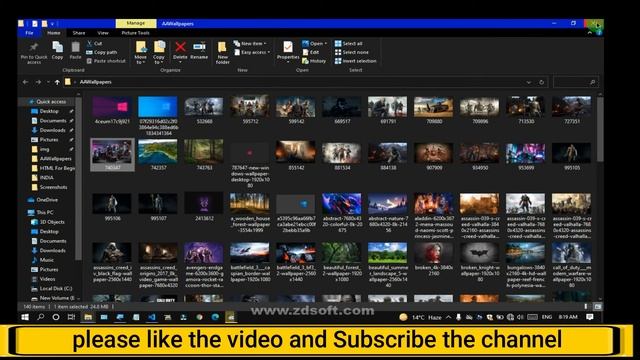Screen dimensions: 640x360
Task: Click Select none in Select group
Action: pyautogui.click(x=351, y=52)
